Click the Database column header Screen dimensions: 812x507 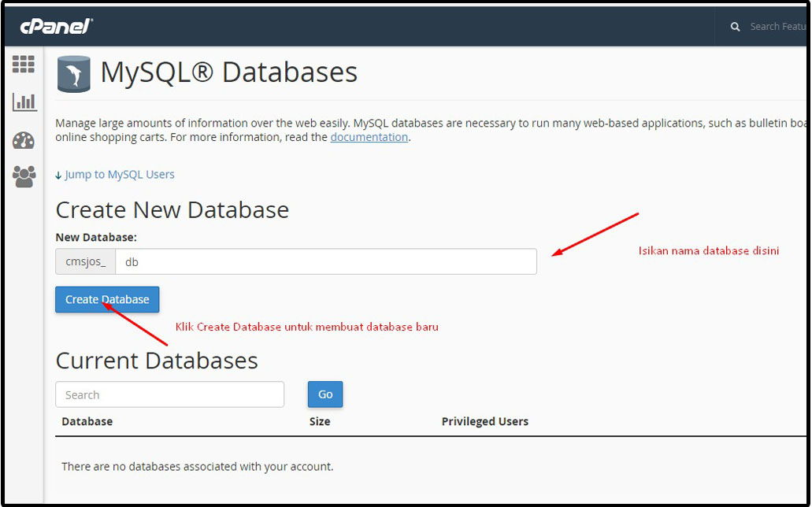click(87, 421)
